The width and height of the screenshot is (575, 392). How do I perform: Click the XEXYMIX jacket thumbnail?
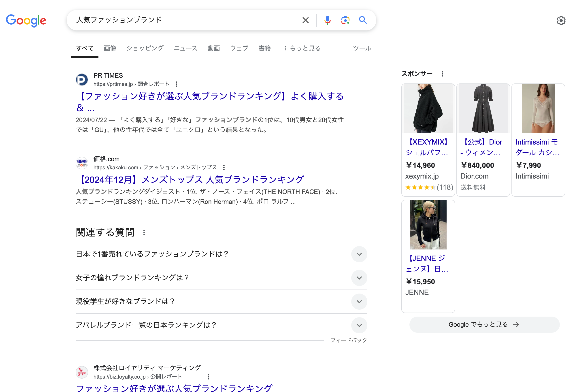point(428,108)
